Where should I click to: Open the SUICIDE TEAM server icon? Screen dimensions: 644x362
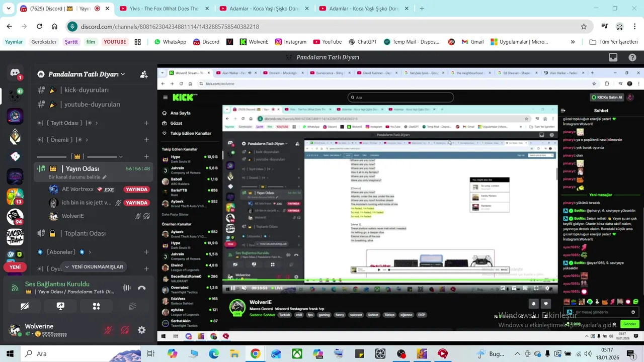(x=15, y=236)
